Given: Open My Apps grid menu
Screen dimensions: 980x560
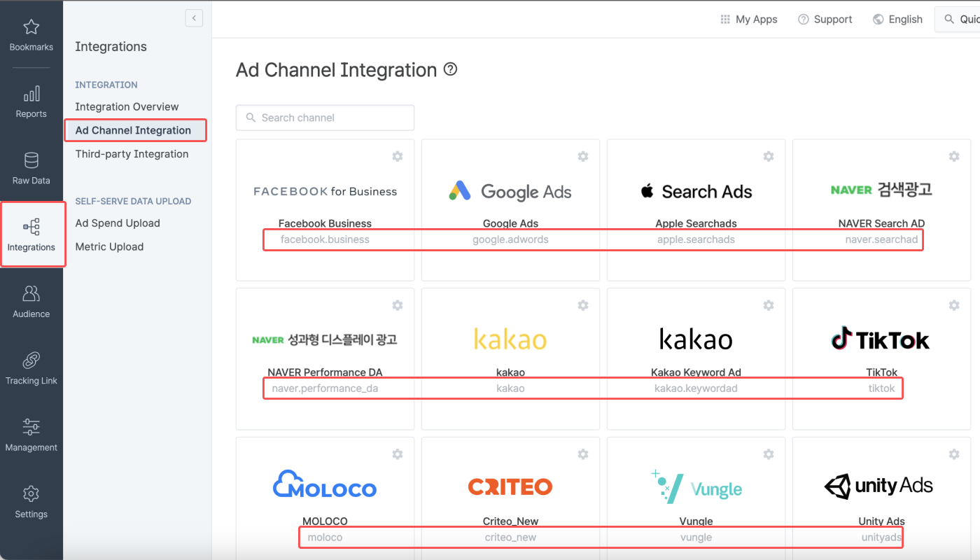Looking at the screenshot, I should coord(749,19).
